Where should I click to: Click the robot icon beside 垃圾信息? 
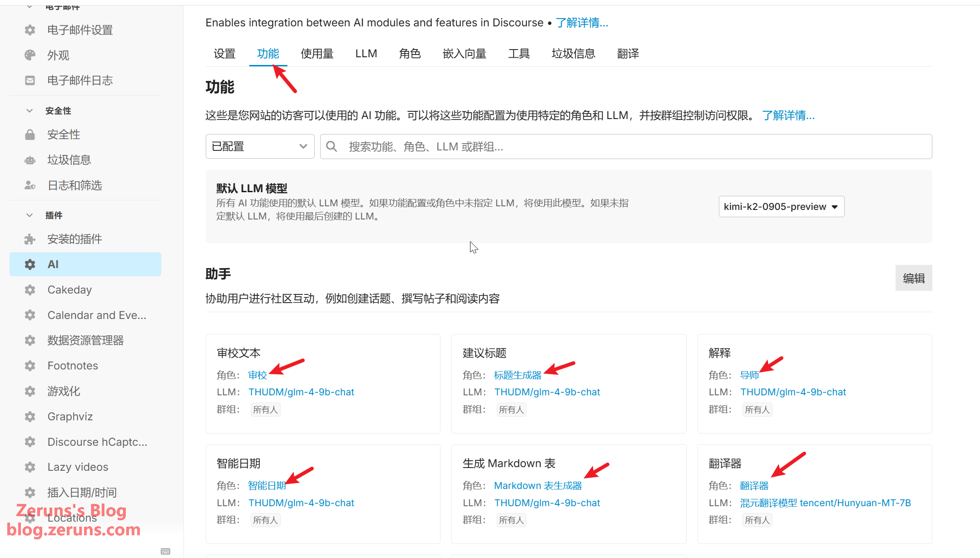(x=30, y=160)
